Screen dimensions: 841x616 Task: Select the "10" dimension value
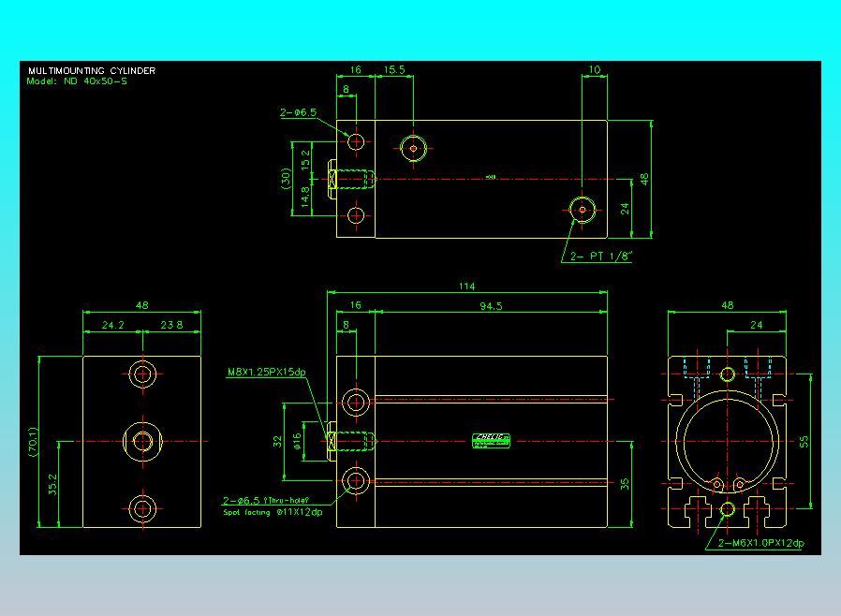[x=595, y=69]
